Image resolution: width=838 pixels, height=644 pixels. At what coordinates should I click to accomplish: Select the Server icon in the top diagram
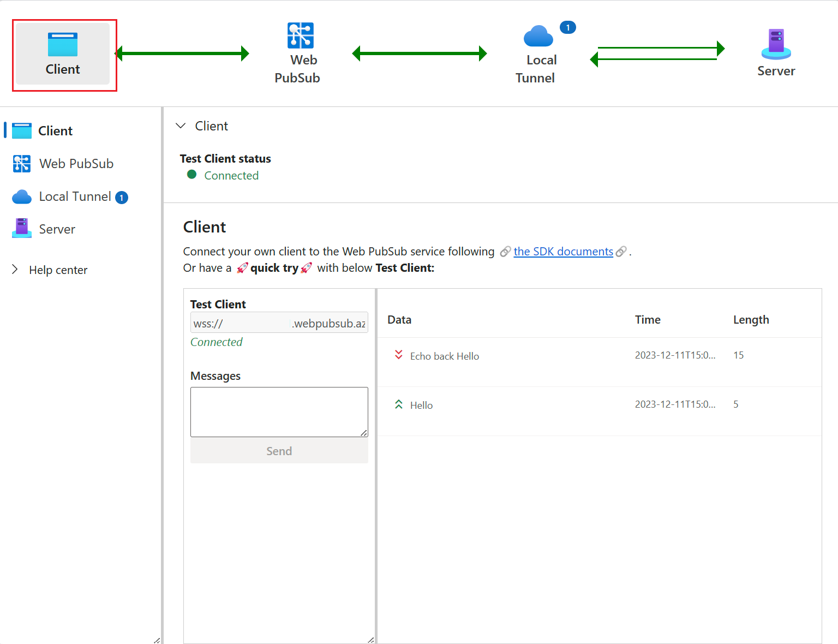(x=776, y=44)
